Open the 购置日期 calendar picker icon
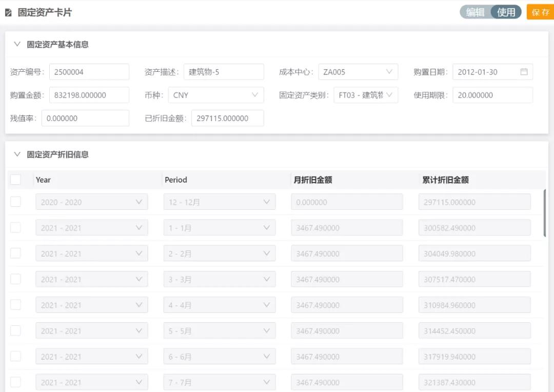This screenshot has width=554, height=392. click(524, 72)
